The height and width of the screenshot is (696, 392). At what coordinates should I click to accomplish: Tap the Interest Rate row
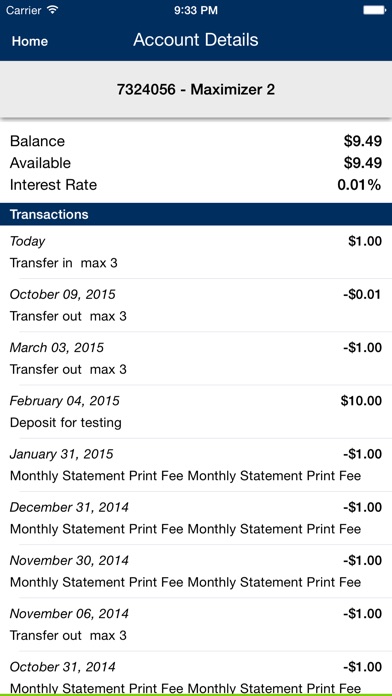pyautogui.click(x=196, y=185)
